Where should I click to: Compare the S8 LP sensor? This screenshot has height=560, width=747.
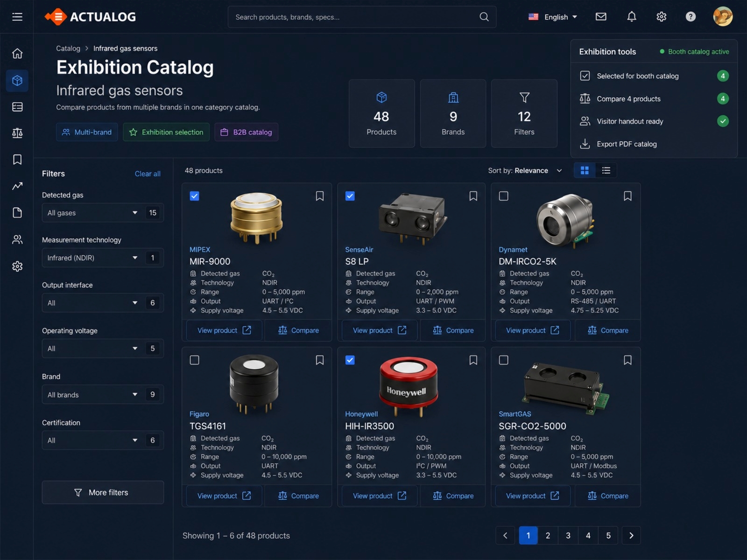(x=453, y=330)
